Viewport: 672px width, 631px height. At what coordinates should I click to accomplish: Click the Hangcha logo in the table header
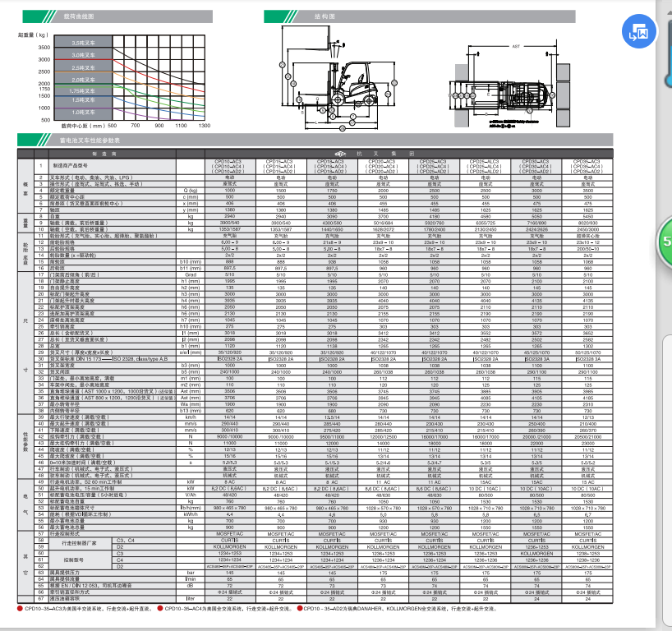click(340, 154)
